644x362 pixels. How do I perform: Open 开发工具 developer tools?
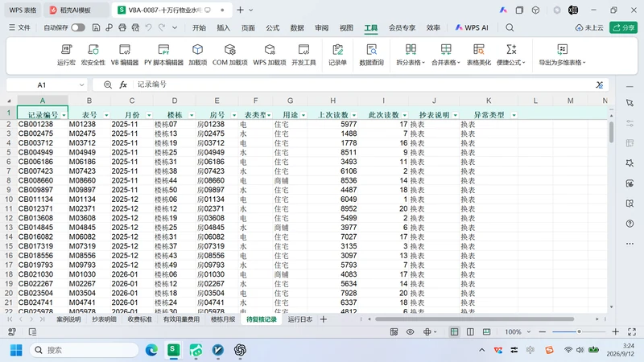pyautogui.click(x=303, y=55)
